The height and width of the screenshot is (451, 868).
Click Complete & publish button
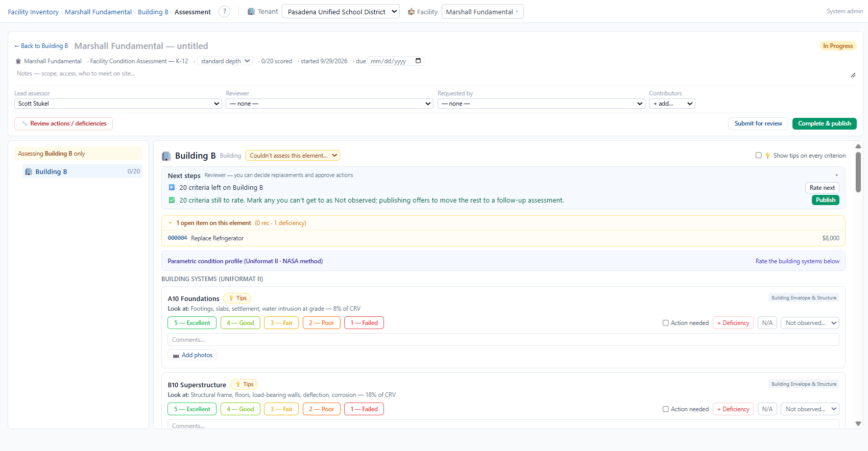tap(825, 123)
